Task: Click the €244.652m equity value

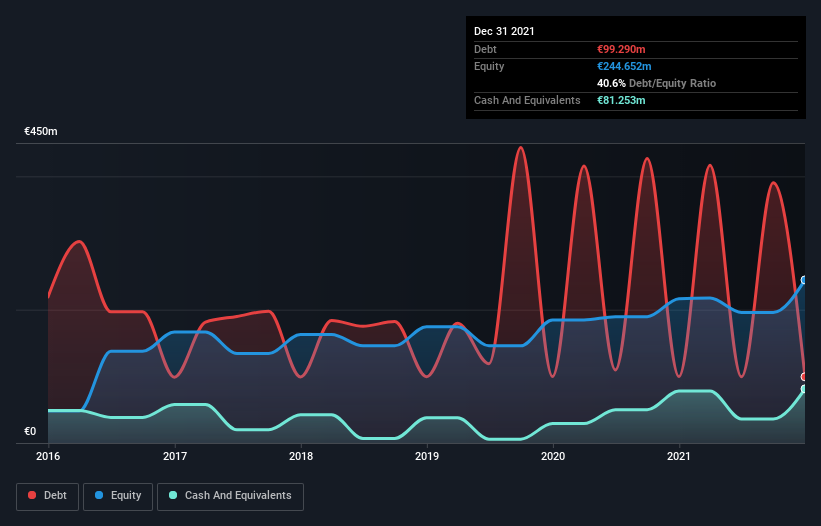Action: click(624, 66)
